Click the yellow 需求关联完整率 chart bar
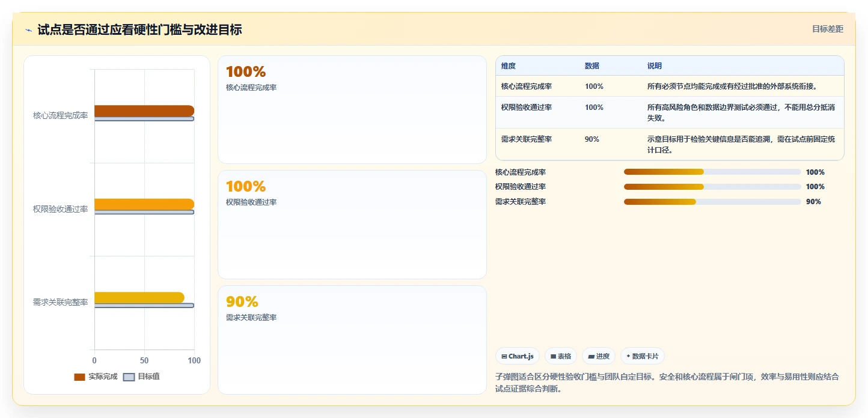Image resolution: width=868 pixels, height=418 pixels. coord(139,297)
